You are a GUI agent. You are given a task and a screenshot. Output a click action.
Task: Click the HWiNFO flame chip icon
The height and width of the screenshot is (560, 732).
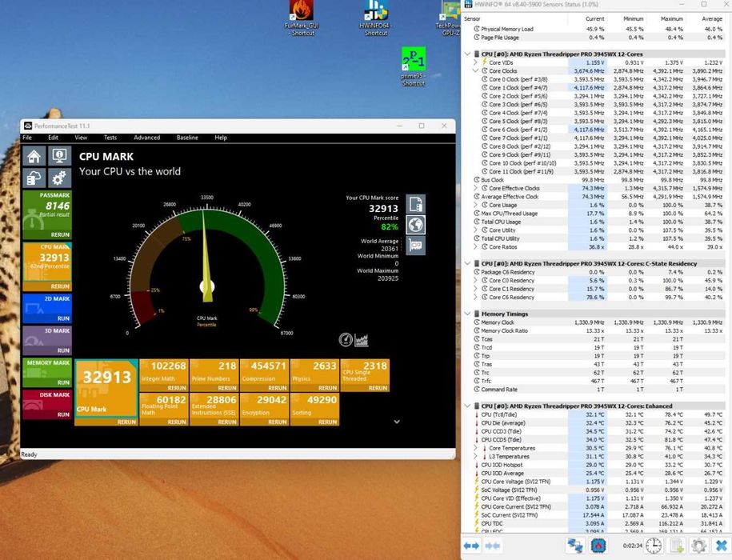pyautogui.click(x=598, y=546)
